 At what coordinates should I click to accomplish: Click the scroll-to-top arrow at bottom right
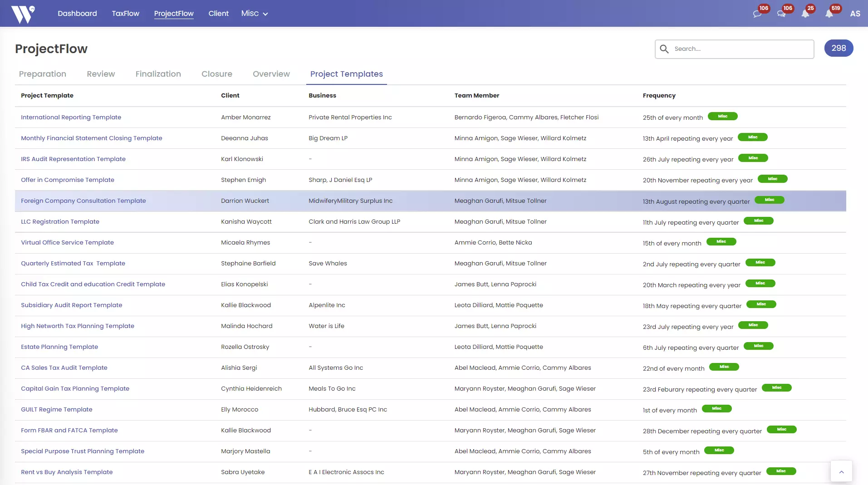point(842,471)
